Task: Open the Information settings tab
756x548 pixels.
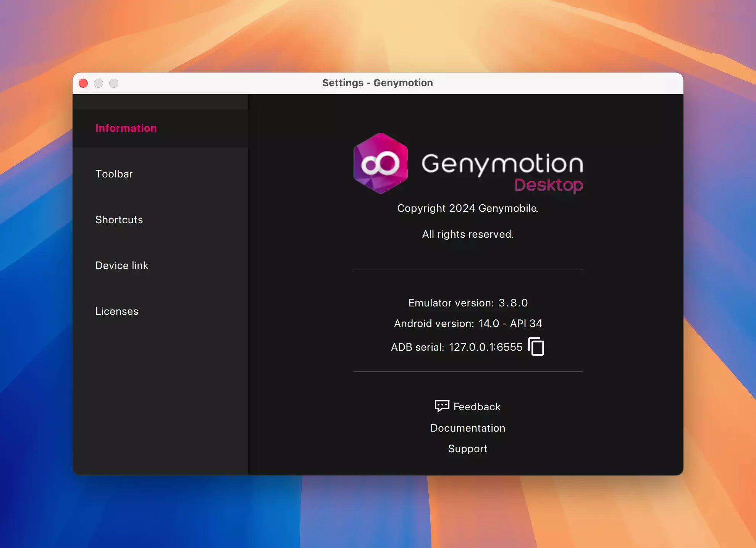Action: 126,128
